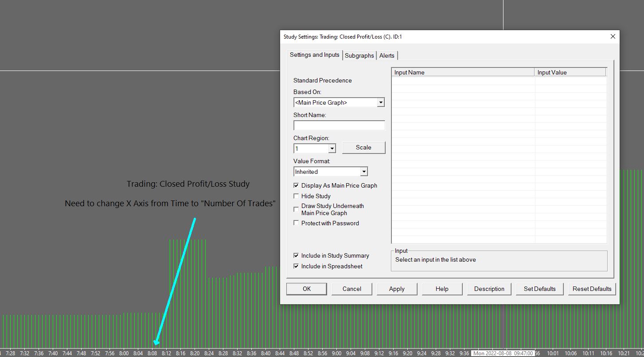Click the 9:00 label on the time axis
This screenshot has width=644, height=357.
click(337, 353)
